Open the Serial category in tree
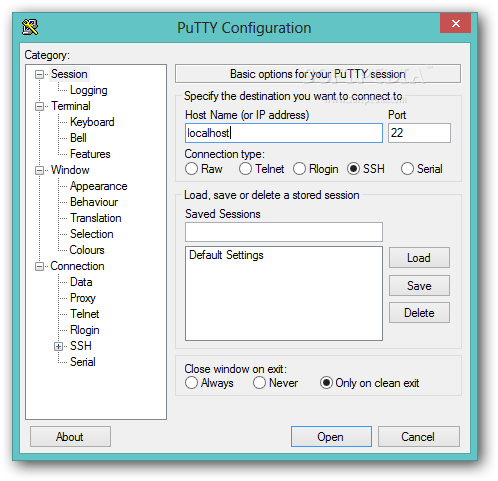 pyautogui.click(x=83, y=362)
